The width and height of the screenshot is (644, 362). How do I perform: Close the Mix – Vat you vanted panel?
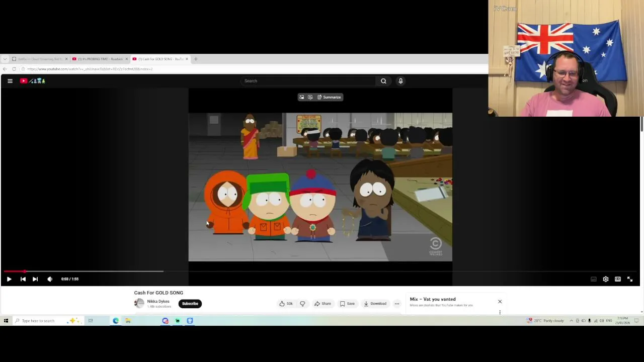500,302
